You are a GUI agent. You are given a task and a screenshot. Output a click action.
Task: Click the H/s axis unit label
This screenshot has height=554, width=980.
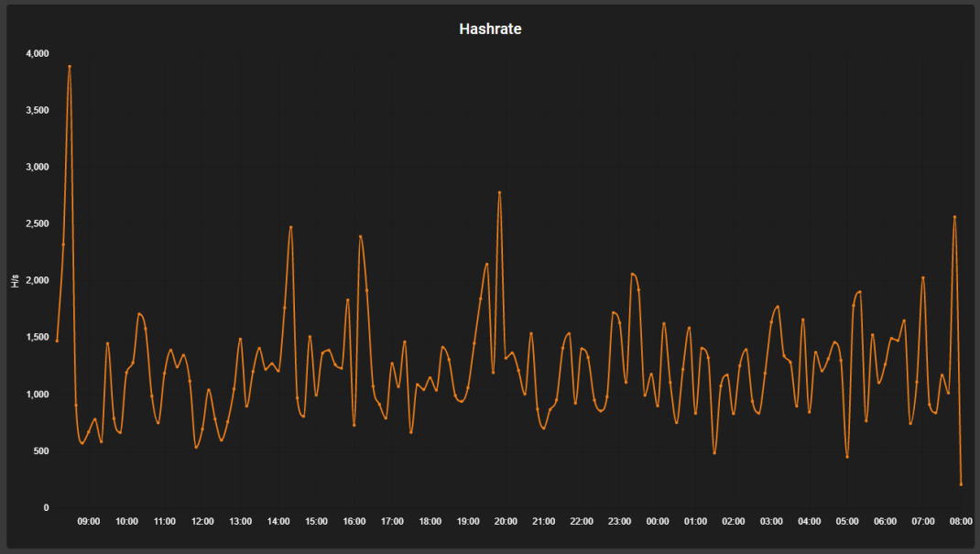coord(15,281)
